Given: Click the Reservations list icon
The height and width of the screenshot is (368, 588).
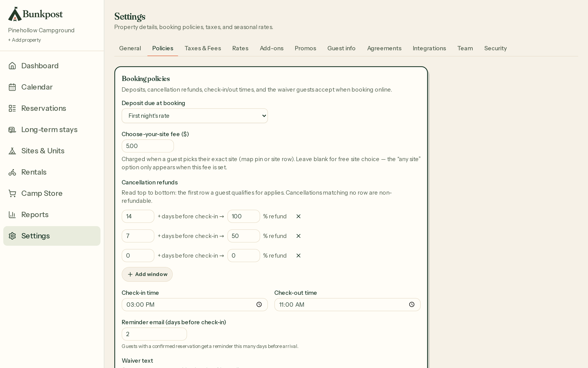Looking at the screenshot, I should [12, 108].
